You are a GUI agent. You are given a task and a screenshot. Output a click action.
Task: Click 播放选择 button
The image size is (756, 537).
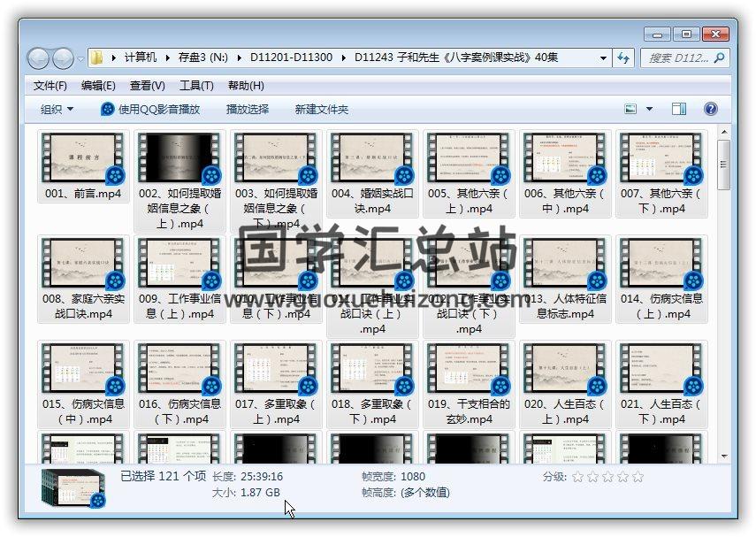tap(248, 109)
